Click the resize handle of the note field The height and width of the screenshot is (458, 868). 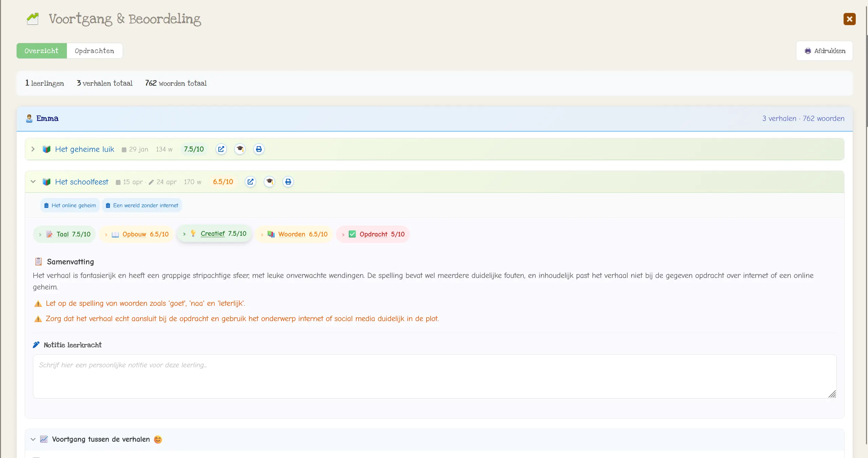click(832, 394)
